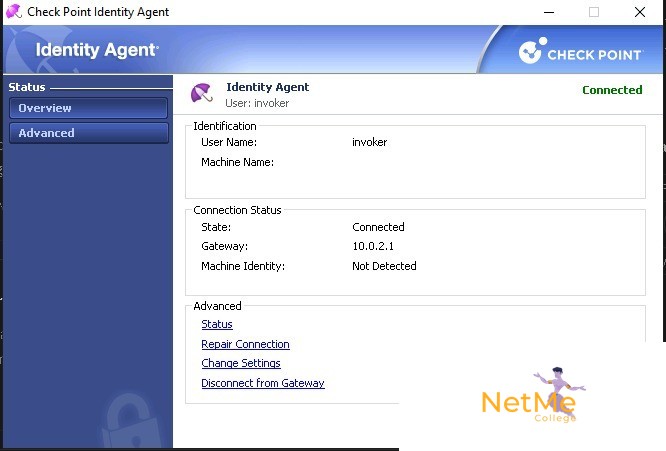Click the User Name label
The image size is (666, 451).
229,142
